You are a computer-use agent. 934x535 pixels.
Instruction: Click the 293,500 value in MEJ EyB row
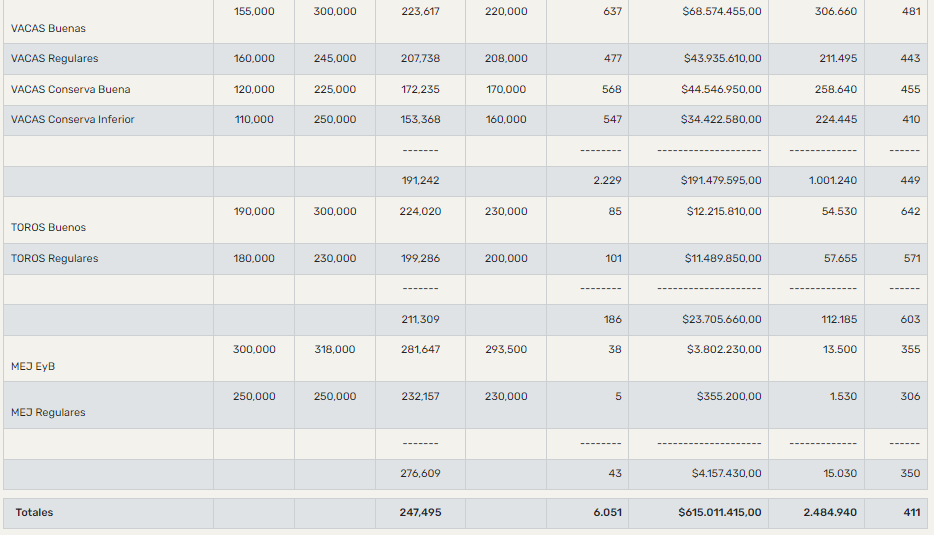tap(506, 350)
